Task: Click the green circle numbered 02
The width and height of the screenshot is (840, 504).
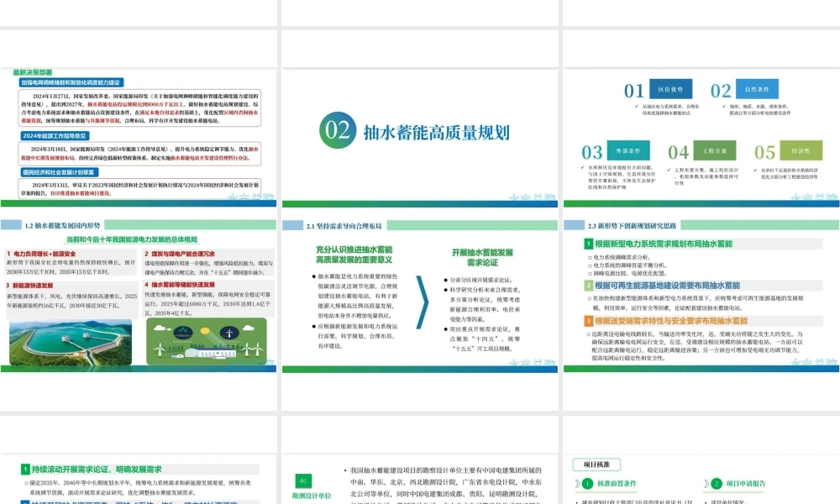Action: point(338,130)
